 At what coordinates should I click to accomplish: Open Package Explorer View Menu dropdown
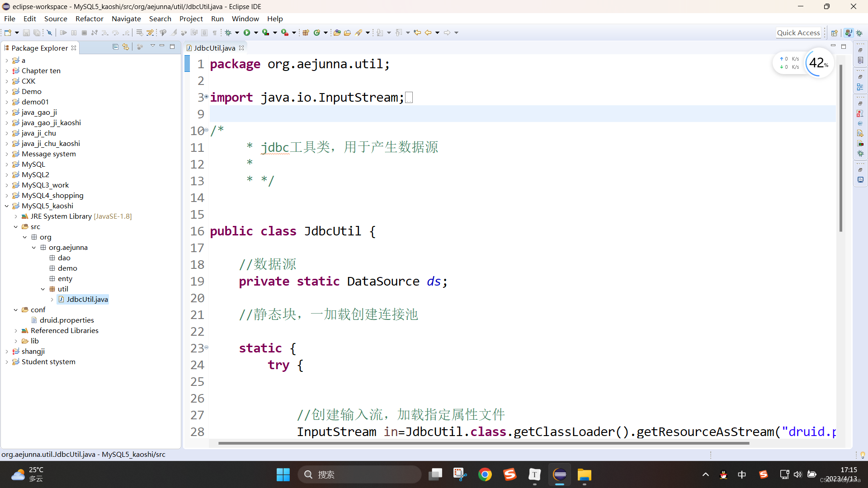(153, 47)
